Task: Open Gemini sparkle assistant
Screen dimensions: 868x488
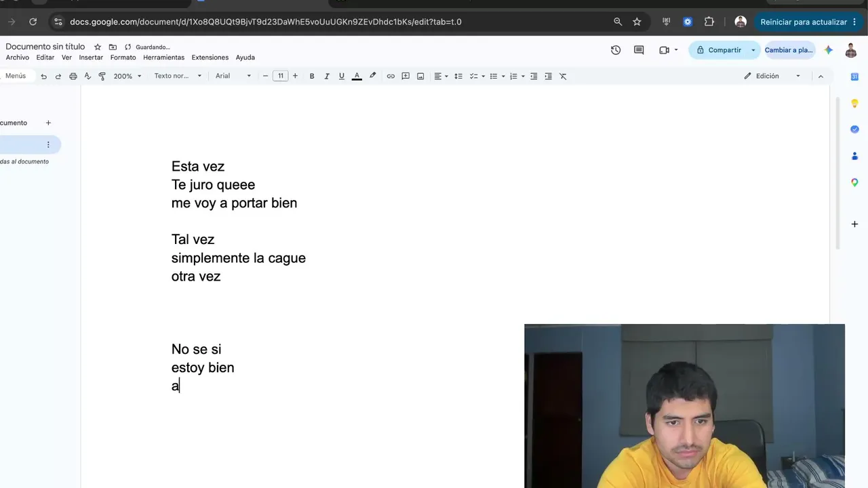Action: tap(828, 49)
